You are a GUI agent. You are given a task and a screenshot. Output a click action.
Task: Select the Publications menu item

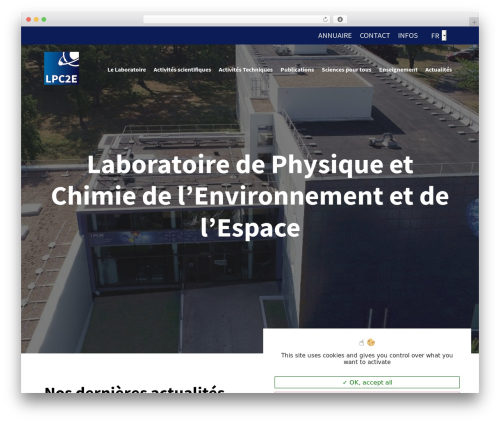(x=297, y=70)
